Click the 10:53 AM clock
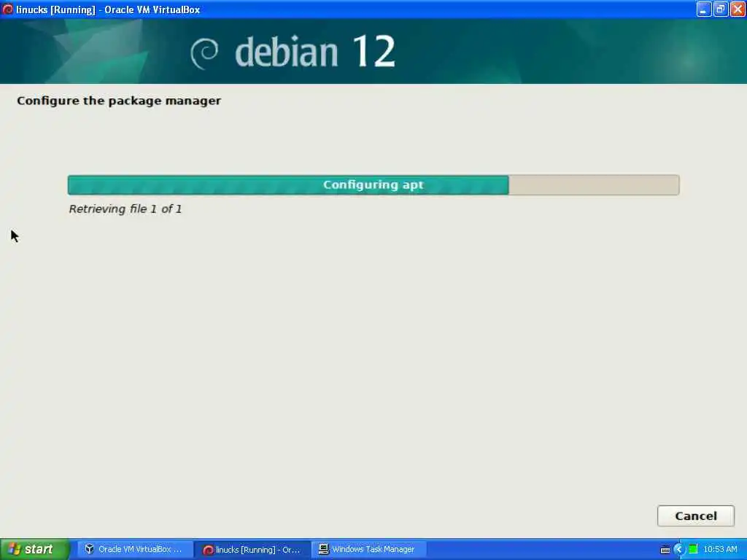This screenshot has width=747, height=560. click(x=720, y=550)
